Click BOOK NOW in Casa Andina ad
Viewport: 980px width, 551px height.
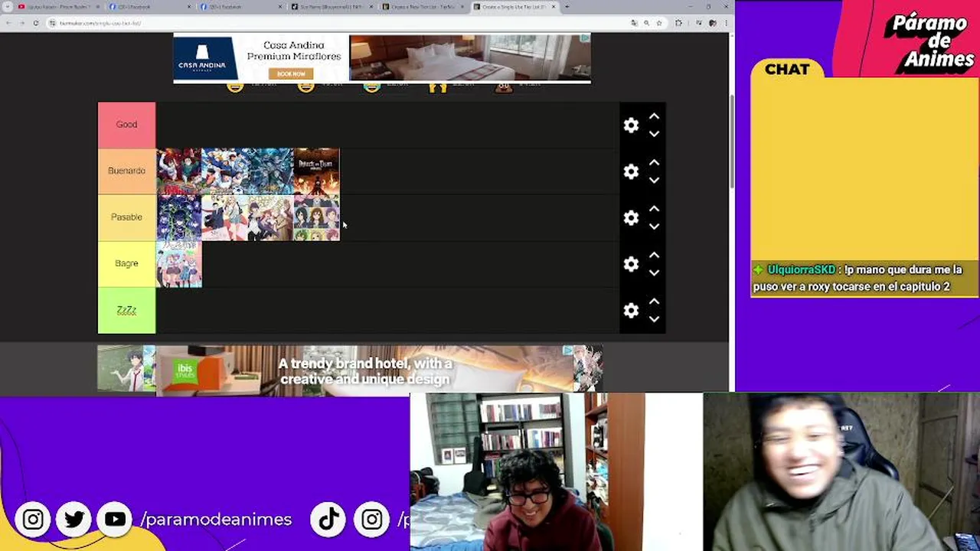[291, 73]
